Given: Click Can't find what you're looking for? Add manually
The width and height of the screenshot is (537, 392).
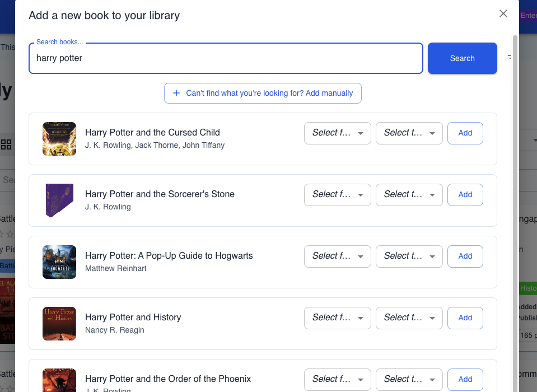Looking at the screenshot, I should [x=263, y=93].
